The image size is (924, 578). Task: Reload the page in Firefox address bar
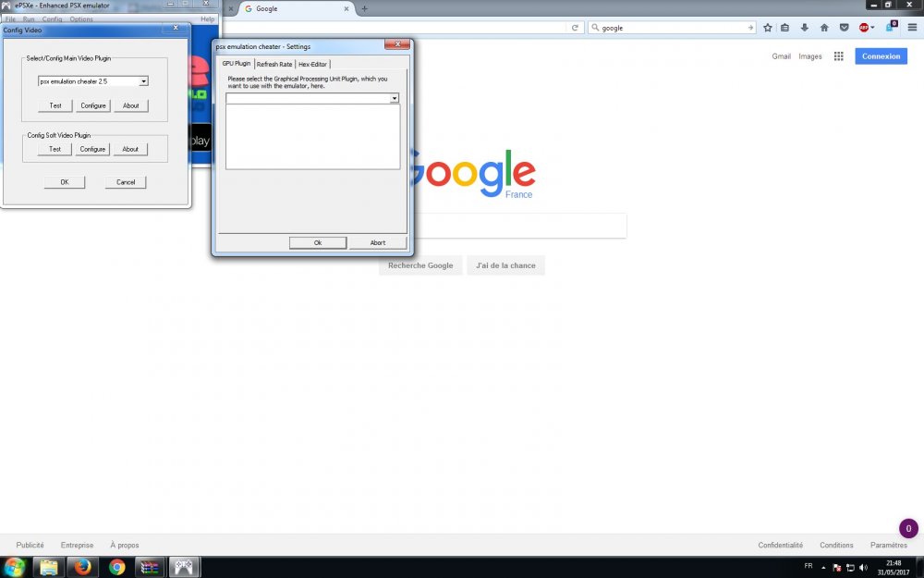pyautogui.click(x=575, y=28)
